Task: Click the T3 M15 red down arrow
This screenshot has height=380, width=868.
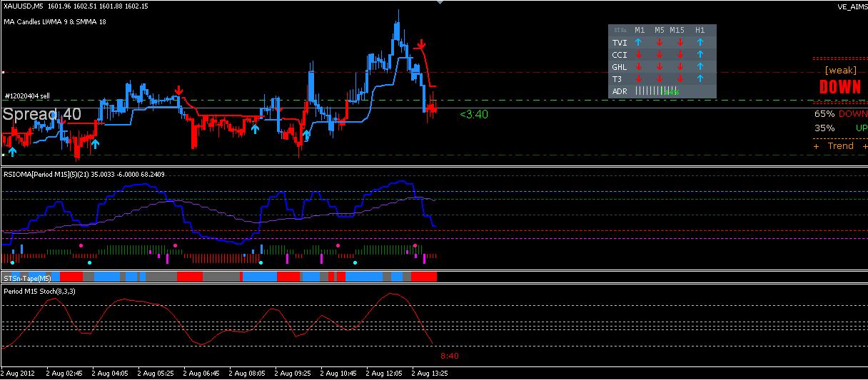Action: [x=680, y=79]
